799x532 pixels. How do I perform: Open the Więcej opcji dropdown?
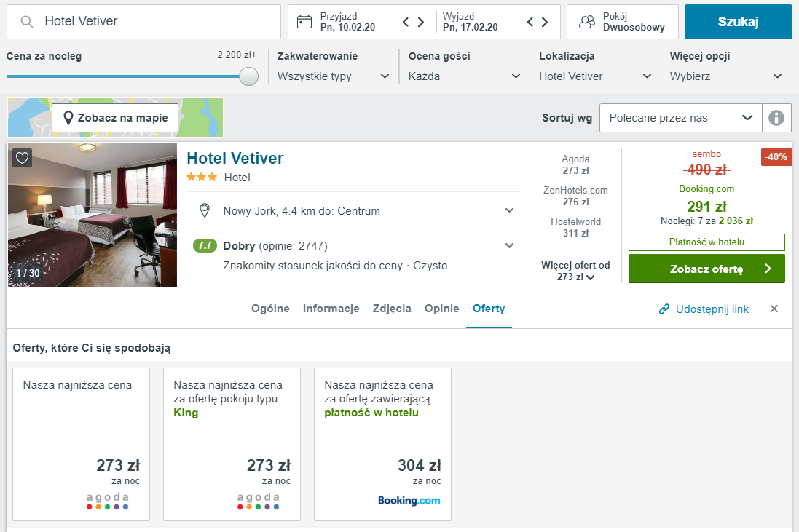point(726,76)
